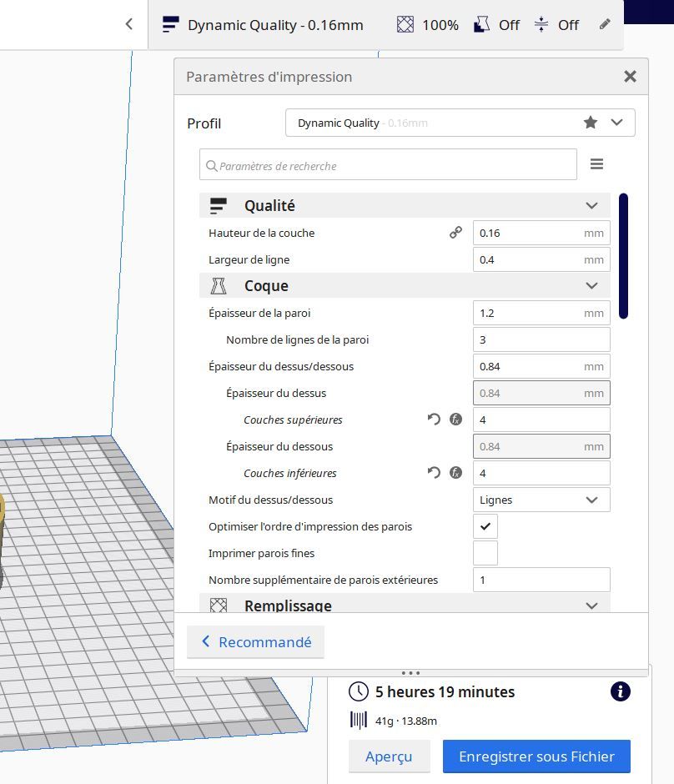Edit the Hauteur de la couche value

[x=541, y=233]
